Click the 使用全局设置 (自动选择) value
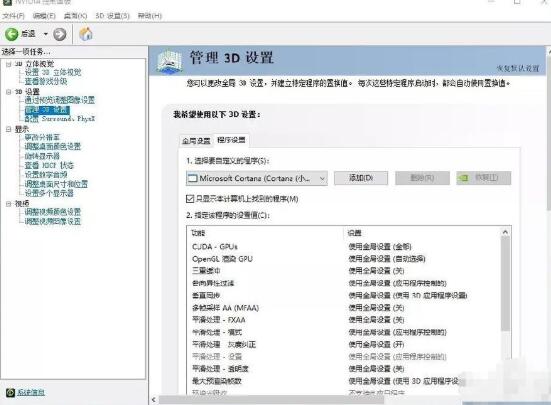 pyautogui.click(x=387, y=259)
